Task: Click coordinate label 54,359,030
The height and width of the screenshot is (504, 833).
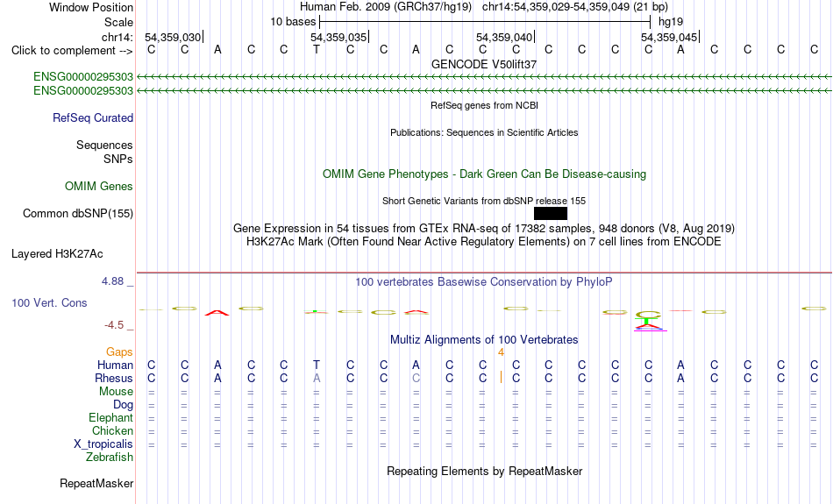Action: pyautogui.click(x=174, y=37)
